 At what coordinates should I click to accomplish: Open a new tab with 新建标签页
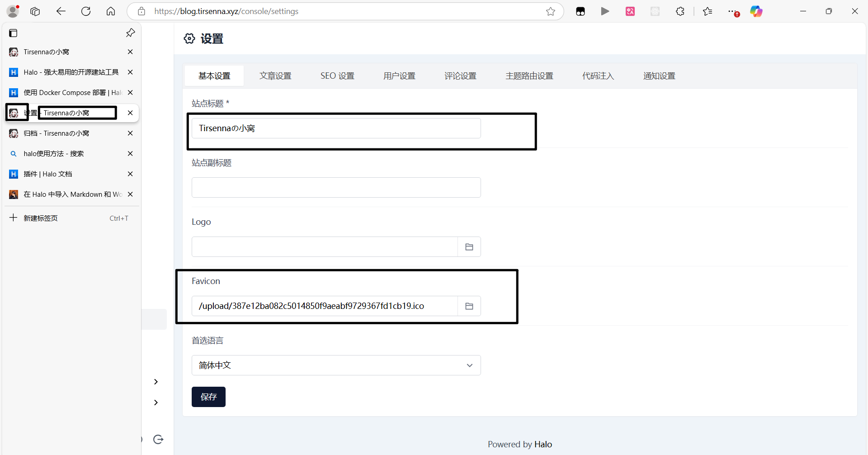(x=41, y=218)
